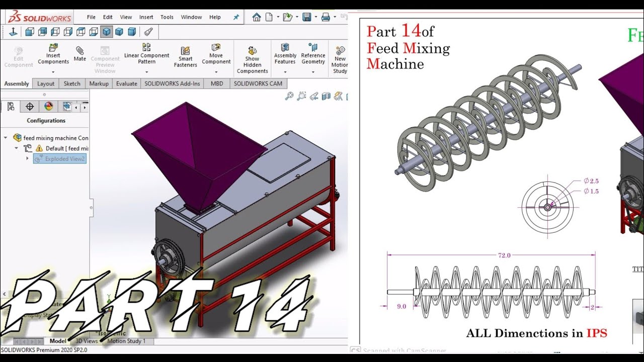Open the DisplayManager color sphere tab
The image size is (644, 362).
[48, 107]
